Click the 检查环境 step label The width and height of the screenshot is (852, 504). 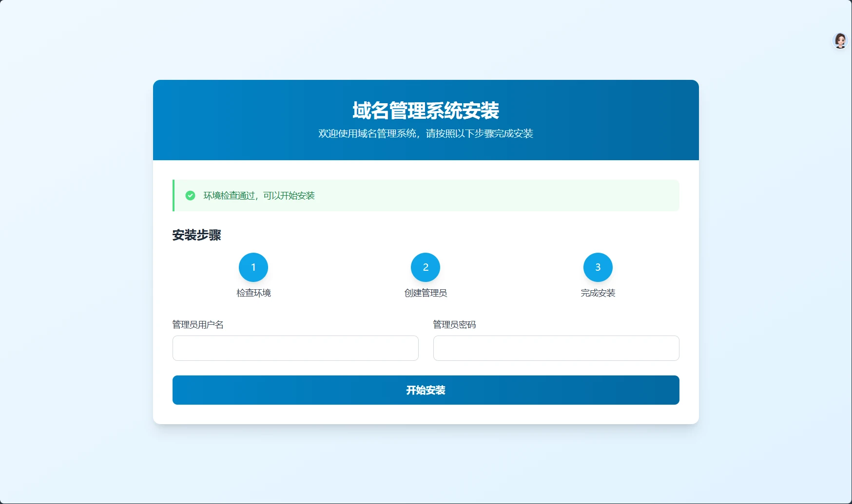(253, 293)
